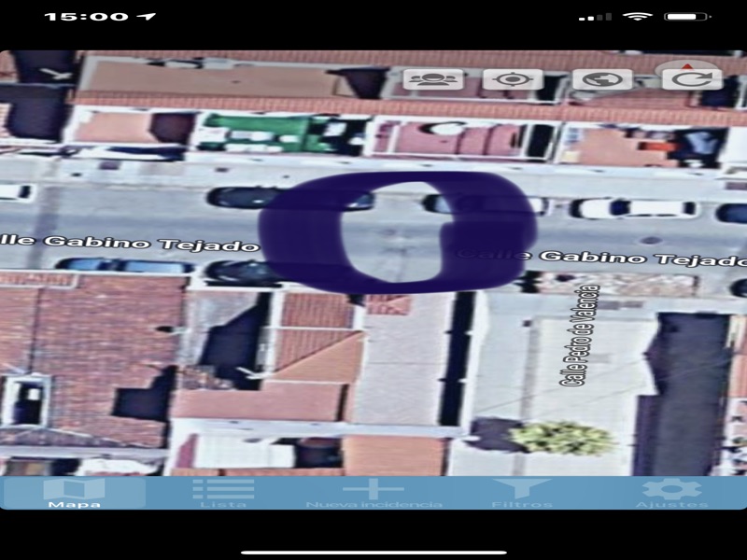Tap the globe map type icon
The width and height of the screenshot is (747, 560).
[x=601, y=79]
